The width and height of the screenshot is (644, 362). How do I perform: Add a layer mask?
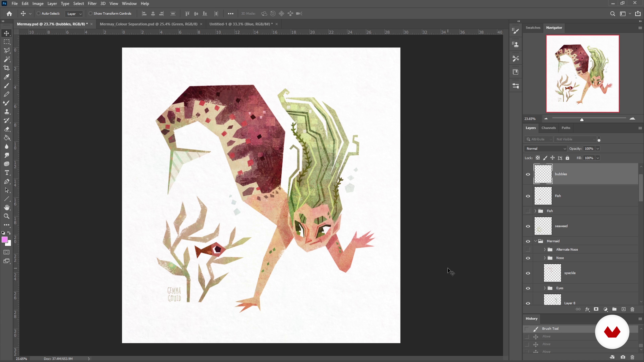[x=596, y=309]
